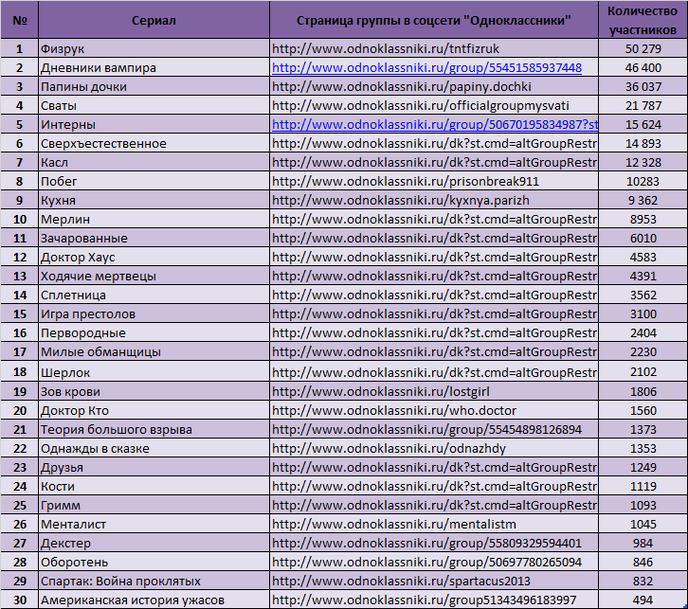This screenshot has height=609, width=688.
Task: Click the Шерлок series cell
Action: point(154,372)
